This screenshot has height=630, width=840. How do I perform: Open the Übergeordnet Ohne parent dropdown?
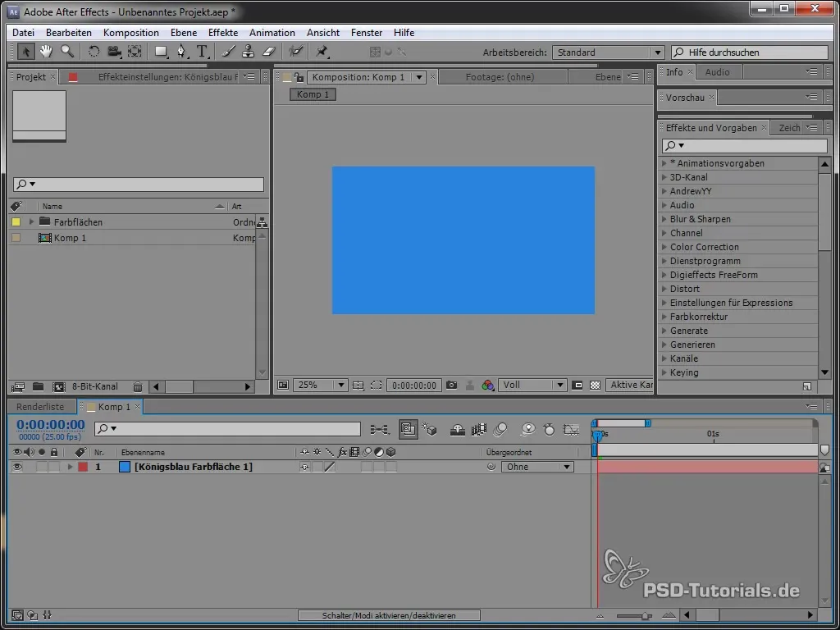(537, 467)
